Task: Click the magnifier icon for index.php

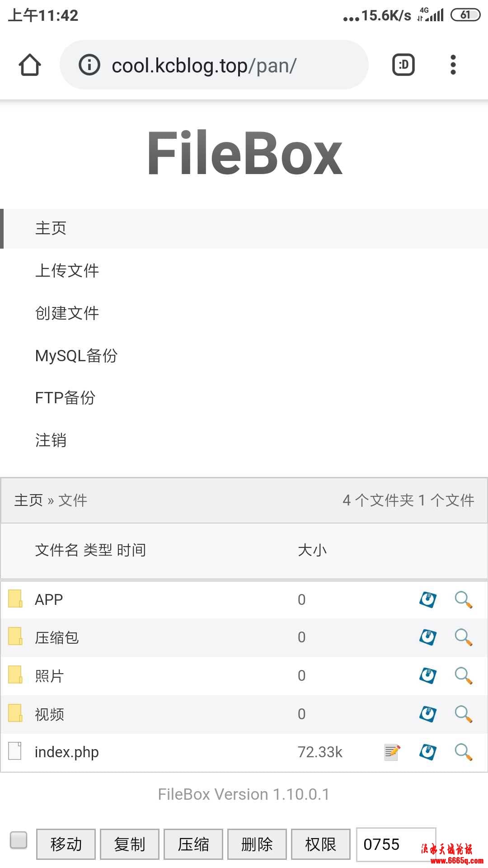Action: point(464,752)
